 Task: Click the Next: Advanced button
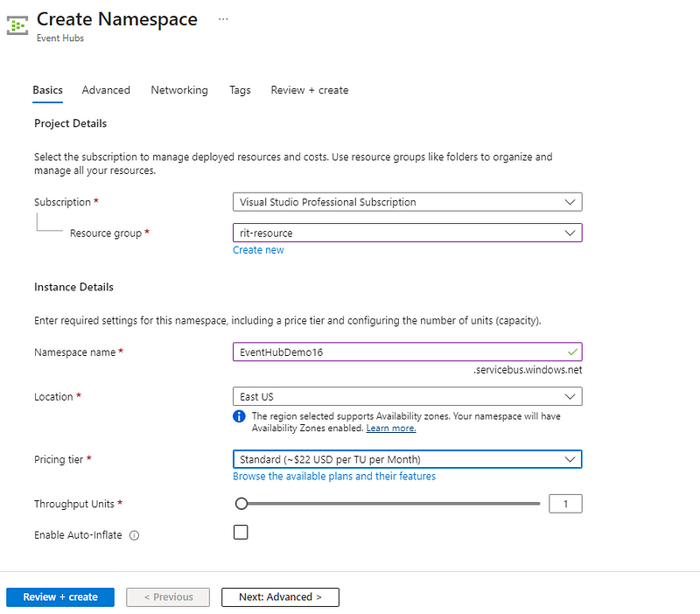(x=280, y=597)
